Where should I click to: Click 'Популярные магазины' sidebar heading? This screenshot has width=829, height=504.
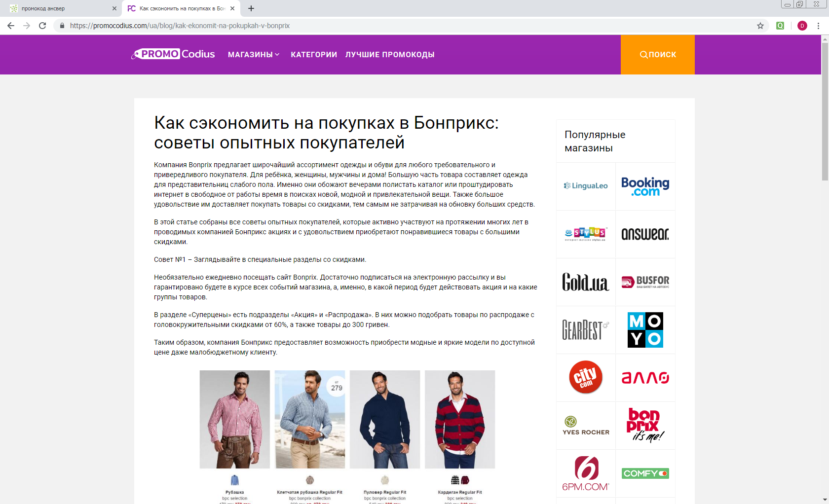pos(595,141)
